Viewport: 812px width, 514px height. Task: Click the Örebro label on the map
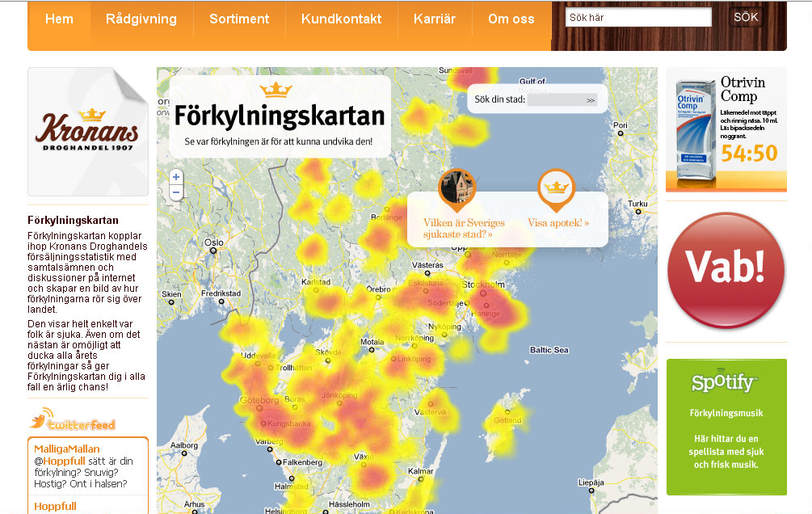(x=379, y=289)
